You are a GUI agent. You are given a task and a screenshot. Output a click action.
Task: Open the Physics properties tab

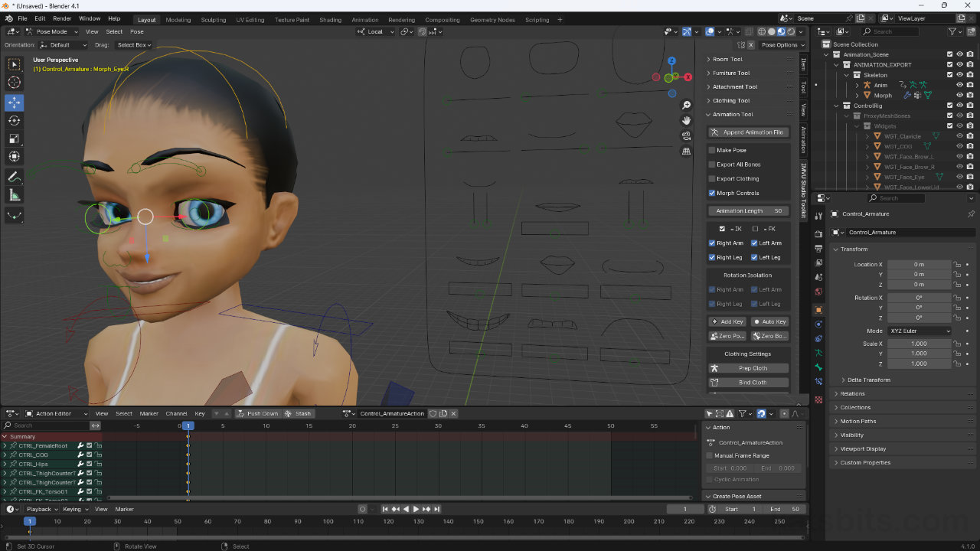point(818,324)
